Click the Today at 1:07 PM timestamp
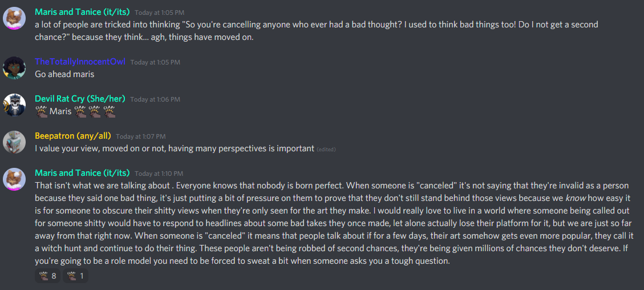 pos(141,136)
